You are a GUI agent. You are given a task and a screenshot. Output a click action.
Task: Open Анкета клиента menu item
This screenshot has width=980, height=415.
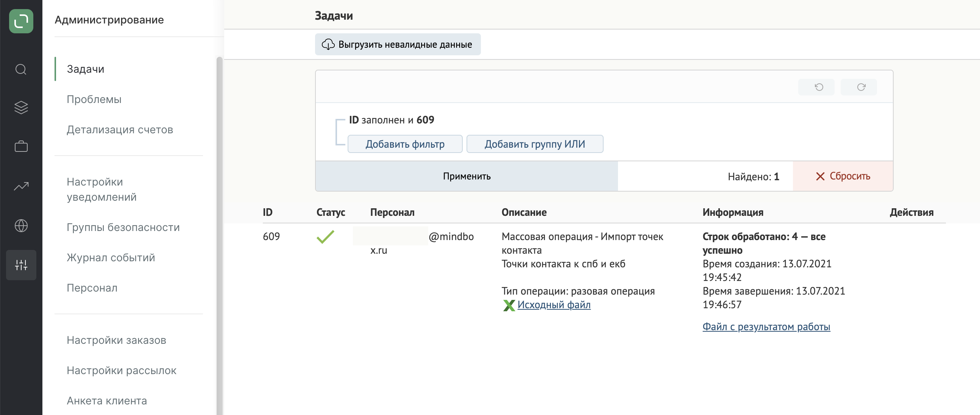click(106, 401)
